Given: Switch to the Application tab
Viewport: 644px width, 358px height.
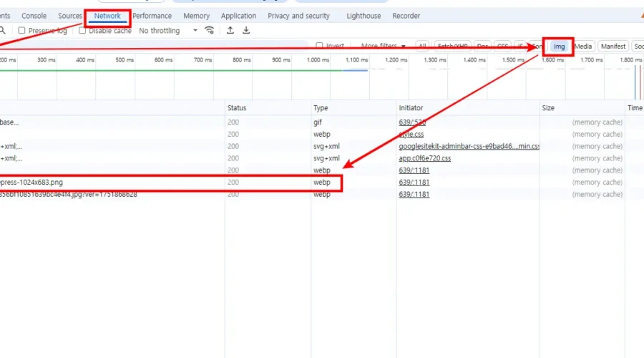Looking at the screenshot, I should click(x=238, y=16).
